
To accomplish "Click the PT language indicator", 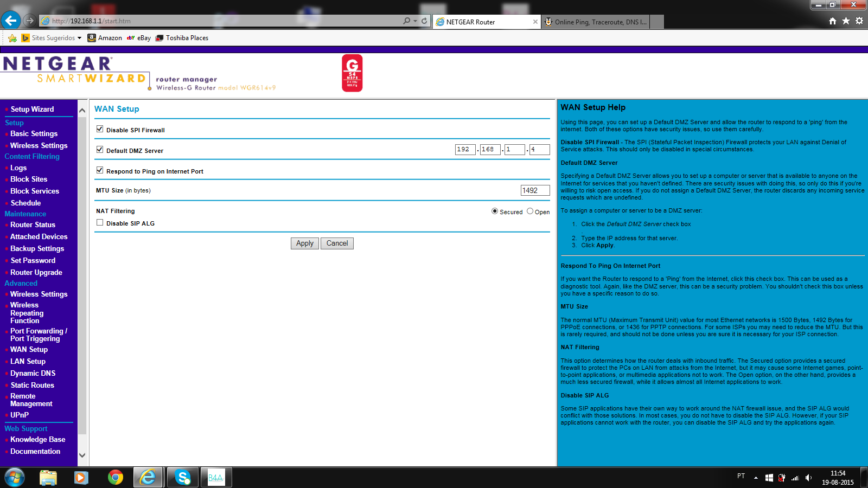I will [741, 476].
